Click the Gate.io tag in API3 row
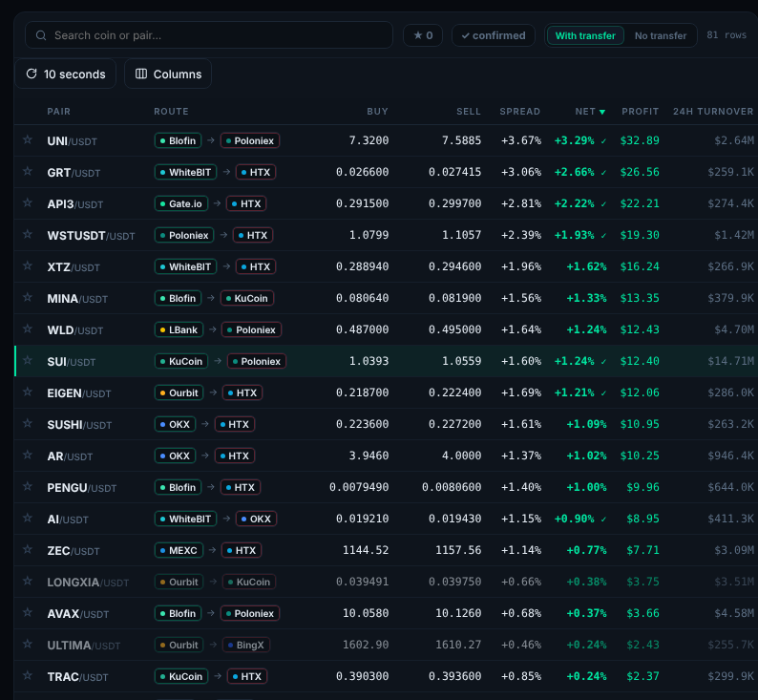The image size is (758, 700). 181,203
